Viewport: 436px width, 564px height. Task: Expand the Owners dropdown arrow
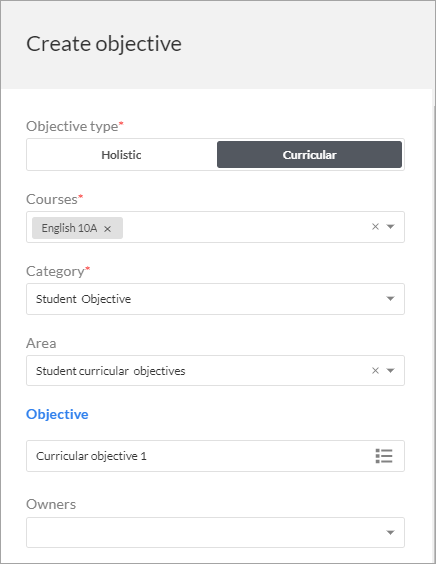(390, 532)
